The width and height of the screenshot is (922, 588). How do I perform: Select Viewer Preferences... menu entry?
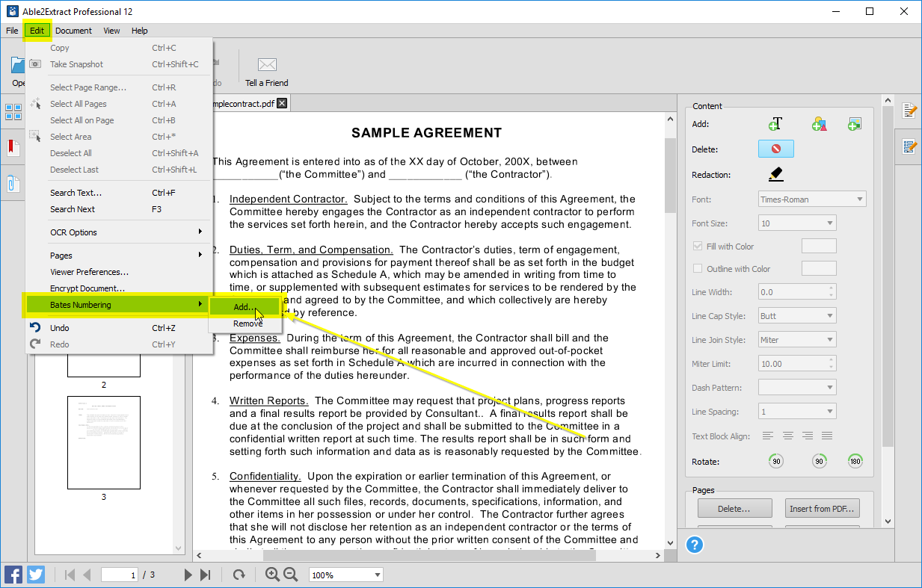pyautogui.click(x=119, y=272)
